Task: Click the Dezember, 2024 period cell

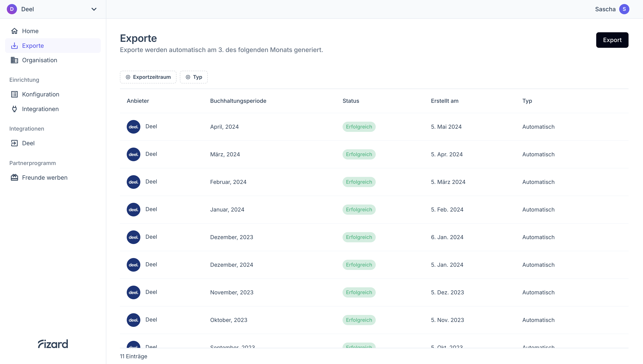Action: [x=232, y=265]
